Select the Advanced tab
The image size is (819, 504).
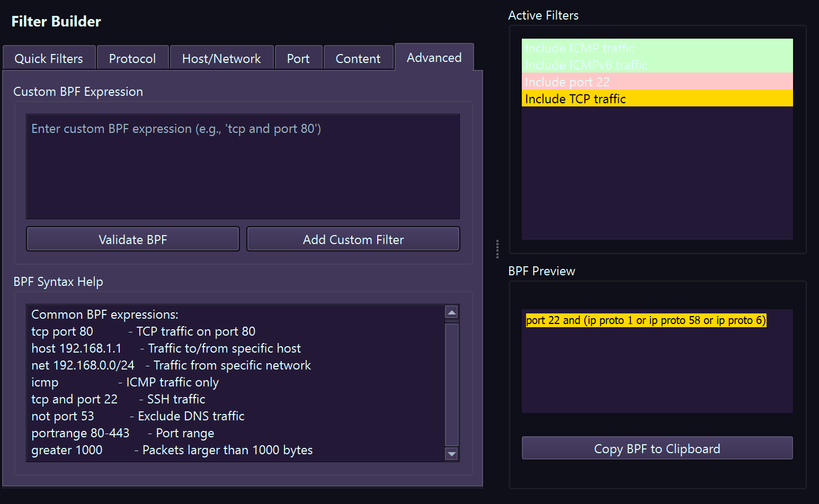tap(434, 57)
